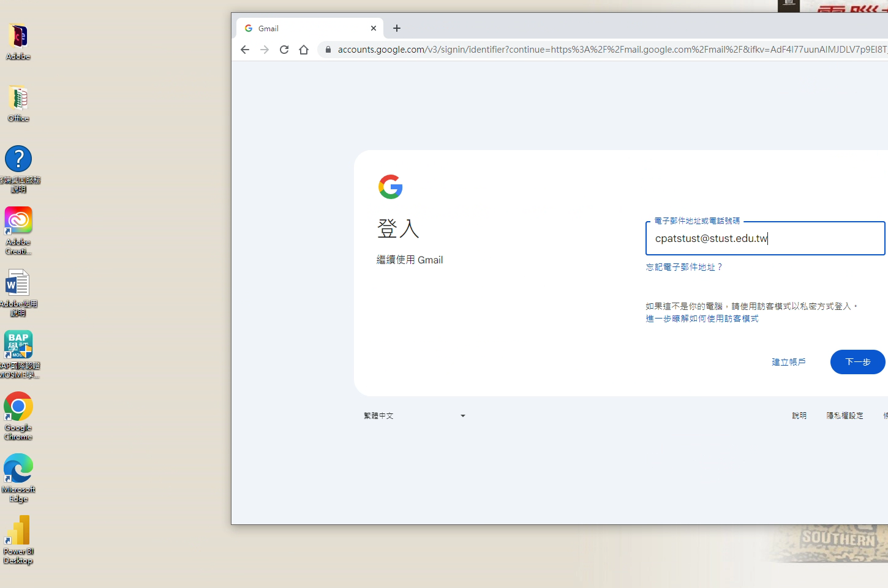Expand the 繁體中文 language dropdown
This screenshot has width=888, height=588.
415,416
